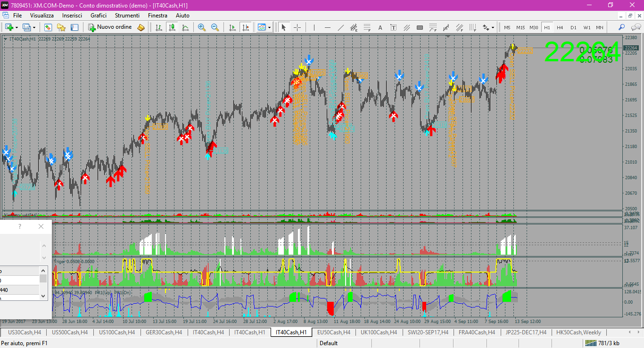Set timeframe to M5

(x=507, y=27)
